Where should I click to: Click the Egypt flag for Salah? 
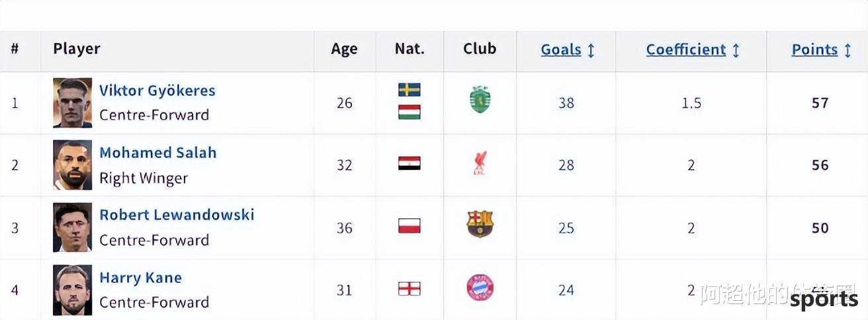tap(410, 163)
